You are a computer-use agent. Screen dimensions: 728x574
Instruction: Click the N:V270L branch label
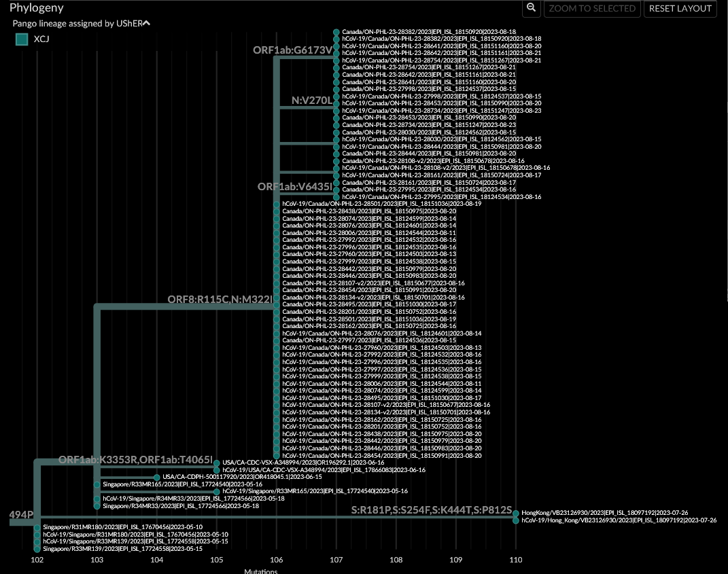coord(312,101)
